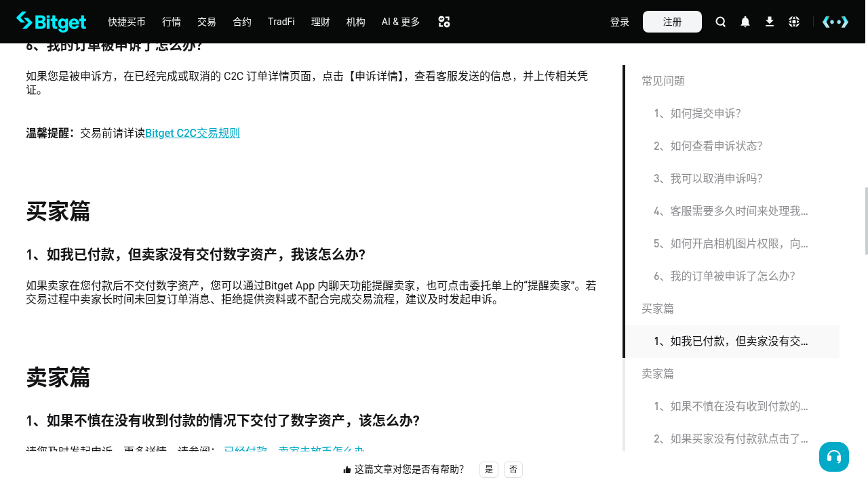
Task: Open the AI & 更多 menu
Action: tap(401, 22)
